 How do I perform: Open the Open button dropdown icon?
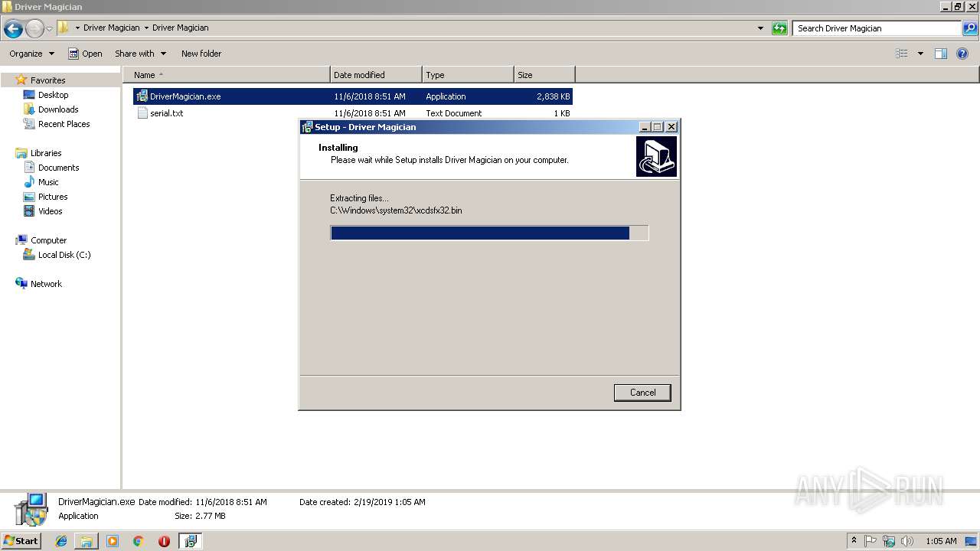click(73, 54)
